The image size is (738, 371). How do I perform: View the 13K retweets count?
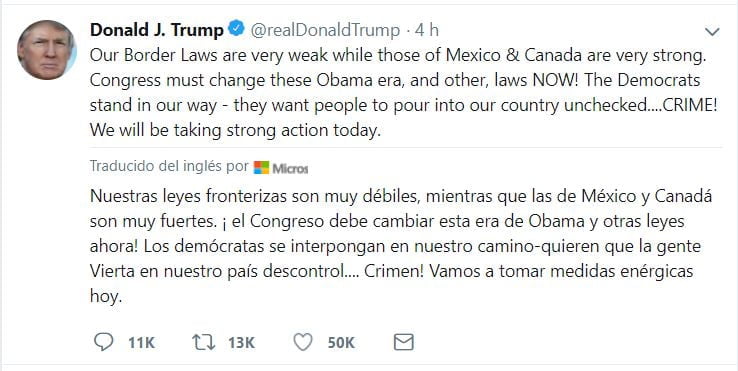[x=241, y=343]
